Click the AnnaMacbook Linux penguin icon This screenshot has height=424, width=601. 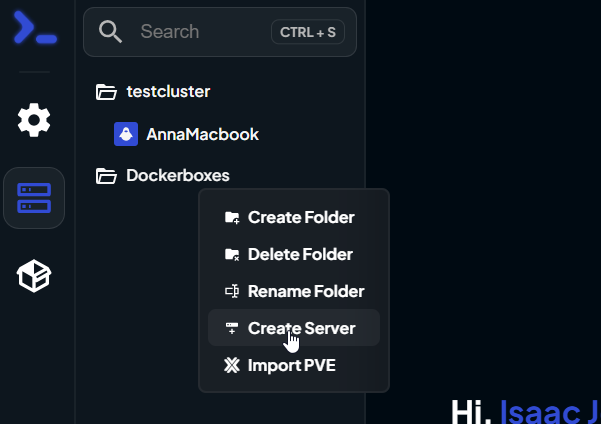[x=126, y=134]
